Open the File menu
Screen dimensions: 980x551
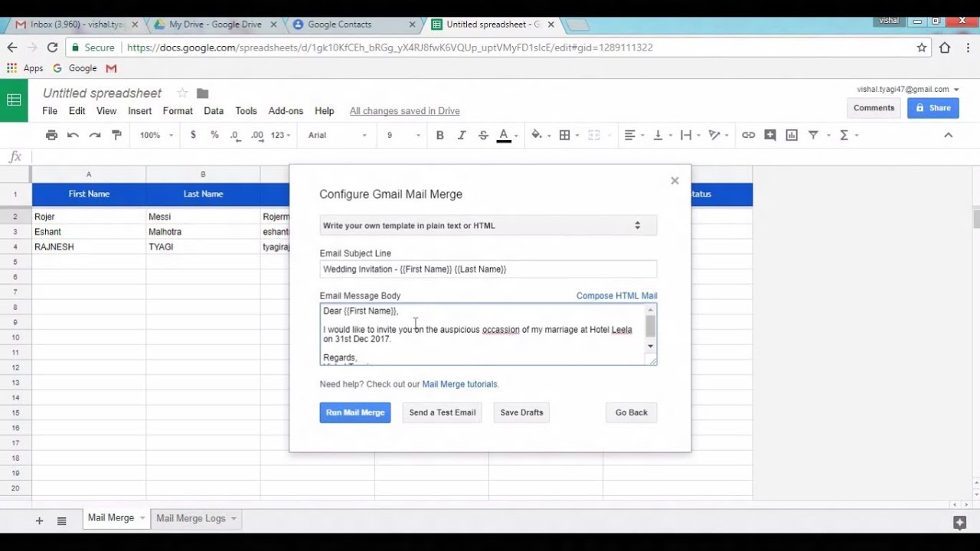click(50, 111)
